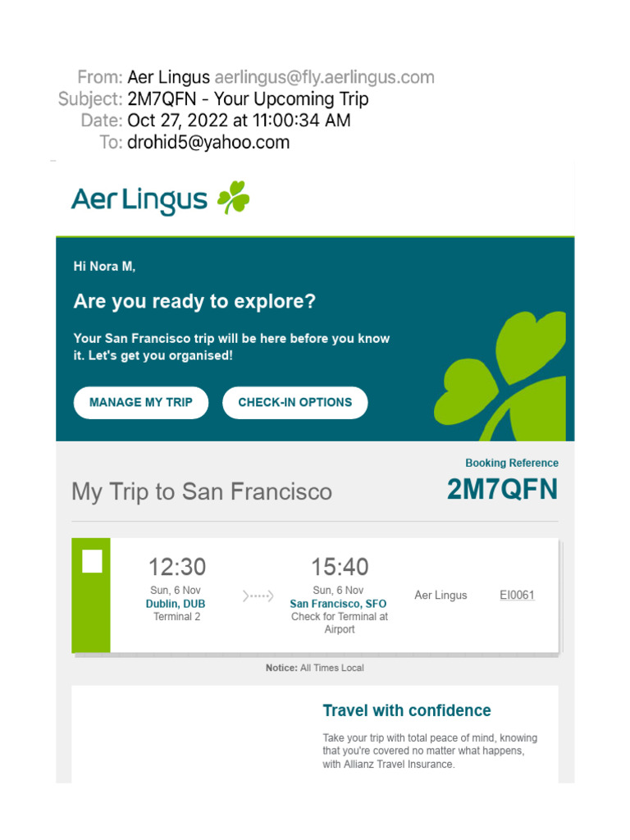Select the Dublin, DUB departure airport

(176, 604)
